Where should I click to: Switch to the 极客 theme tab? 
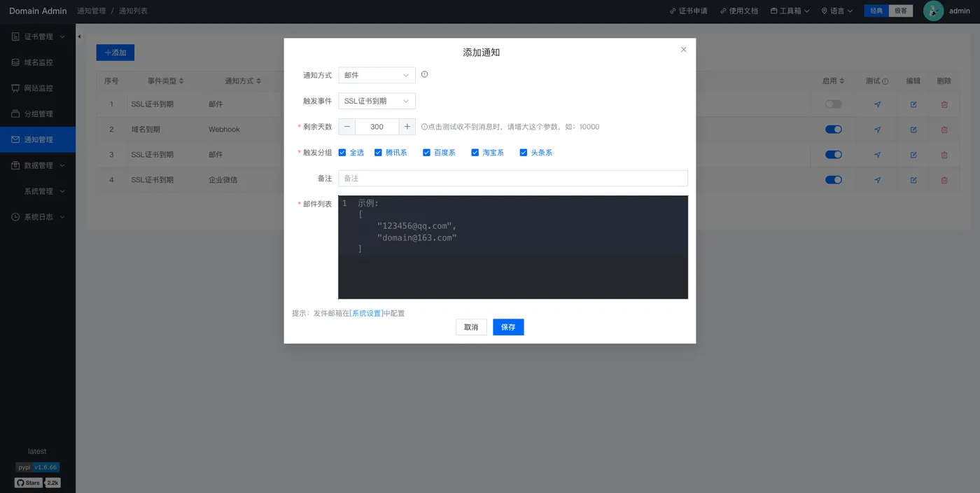901,11
